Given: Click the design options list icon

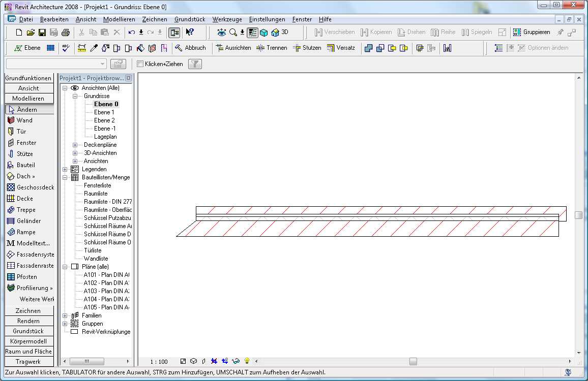Looking at the screenshot, I should click(498, 48).
